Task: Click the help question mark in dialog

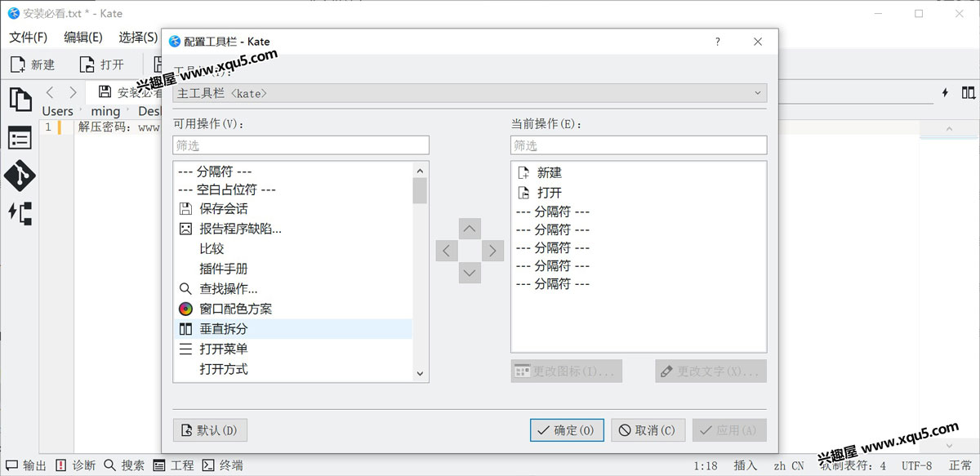Action: pos(718,42)
